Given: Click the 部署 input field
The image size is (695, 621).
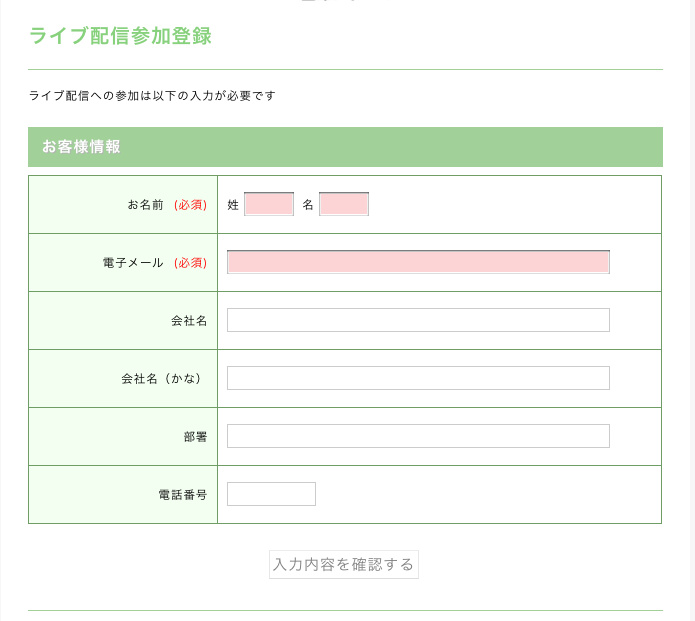Looking at the screenshot, I should pyautogui.click(x=418, y=436).
